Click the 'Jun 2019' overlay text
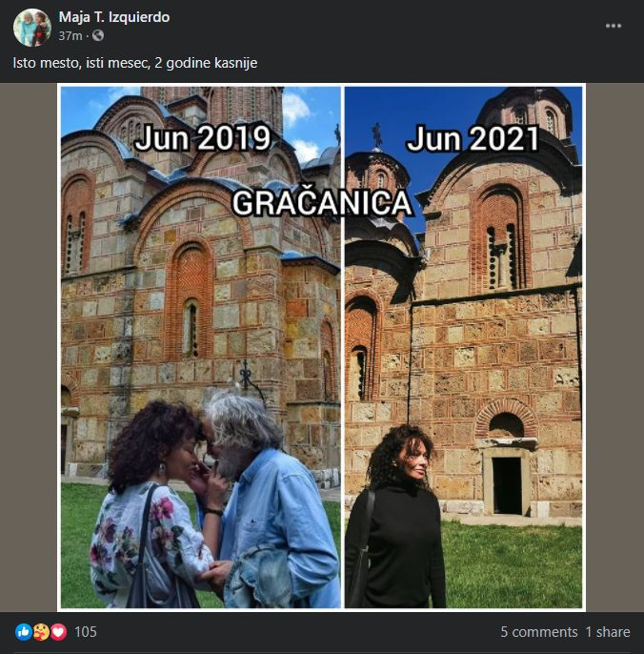Screen dimensions: 644x654 coord(203,138)
